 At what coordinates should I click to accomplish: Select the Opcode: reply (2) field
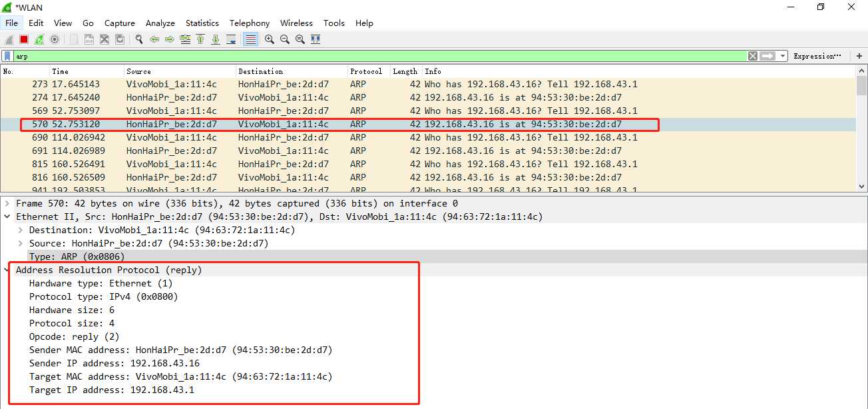pos(74,336)
